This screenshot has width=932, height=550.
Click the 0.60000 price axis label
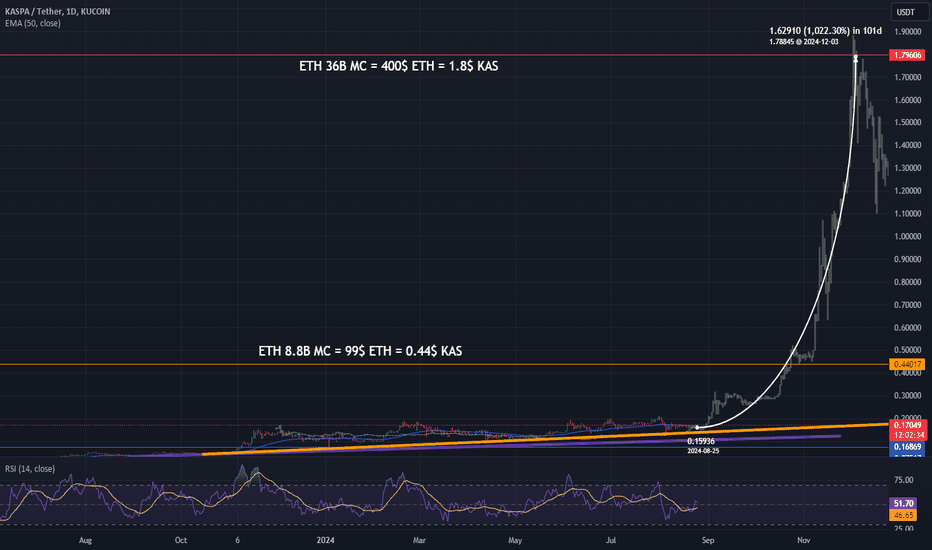coord(908,328)
